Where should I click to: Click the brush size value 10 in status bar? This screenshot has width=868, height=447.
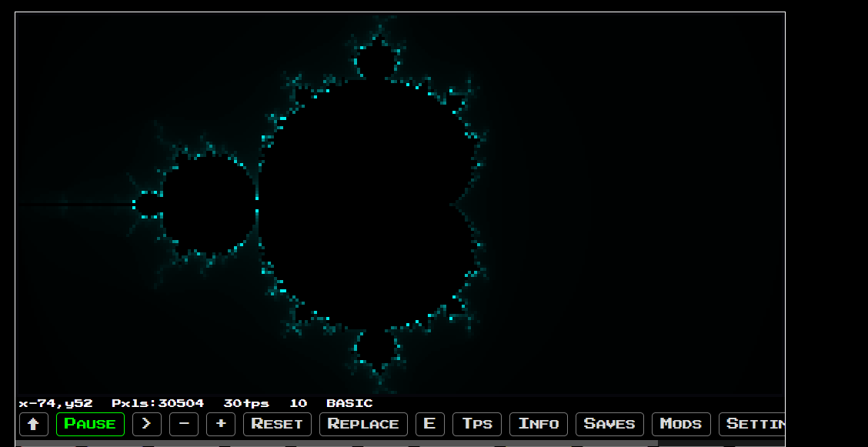click(299, 403)
